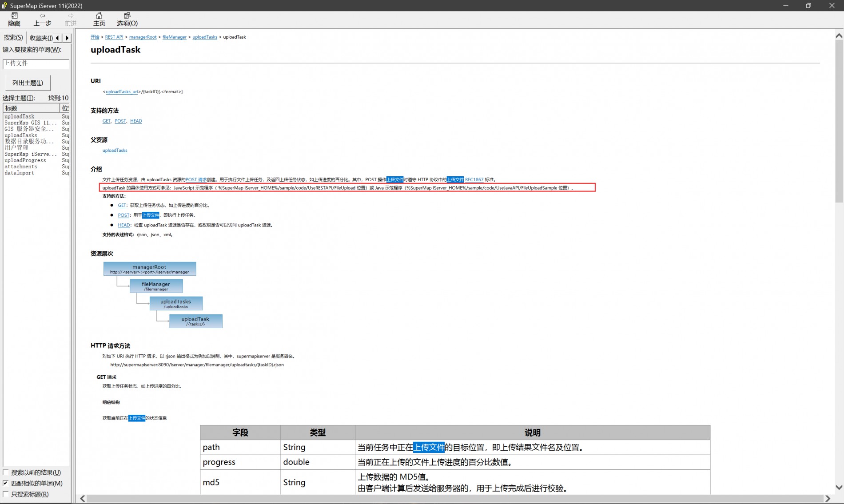Open uploadTasks breadcrumb link
This screenshot has height=504, width=844.
(205, 37)
